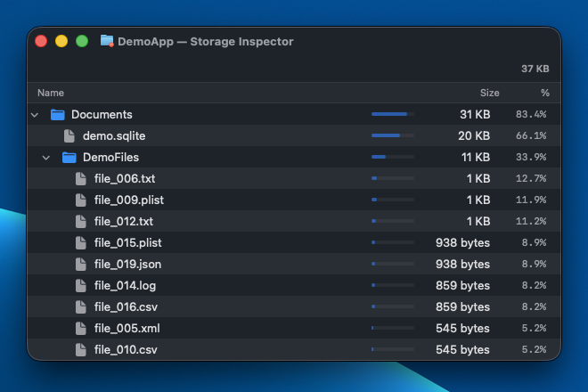Click the file_014.log document icon
The image size is (588, 392).
80,286
